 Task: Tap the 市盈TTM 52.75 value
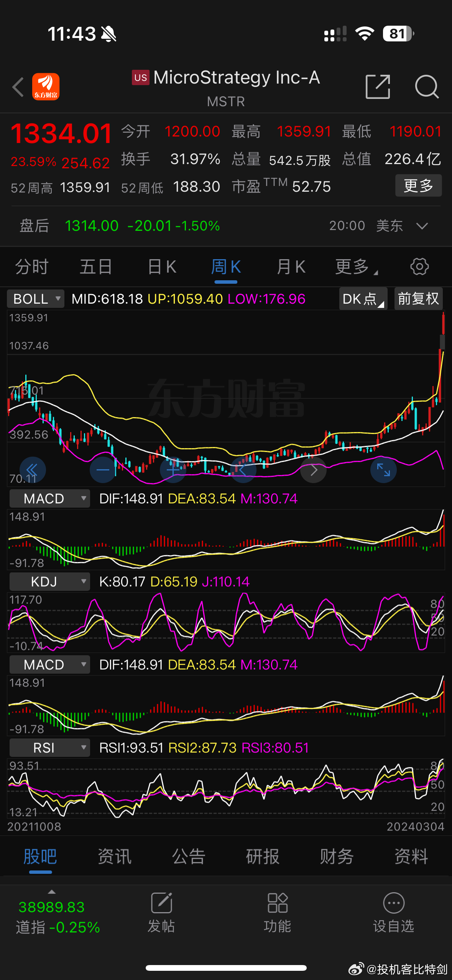tap(311, 187)
